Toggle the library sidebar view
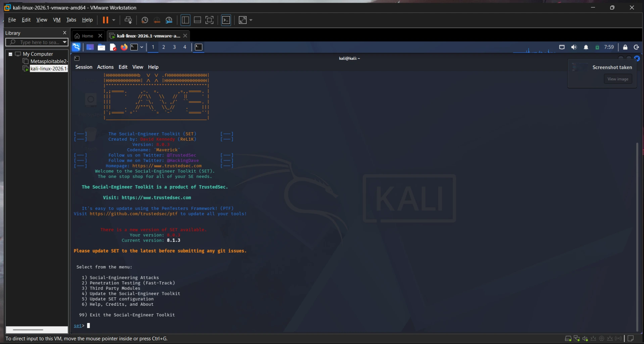This screenshot has height=344, width=644. point(185,20)
